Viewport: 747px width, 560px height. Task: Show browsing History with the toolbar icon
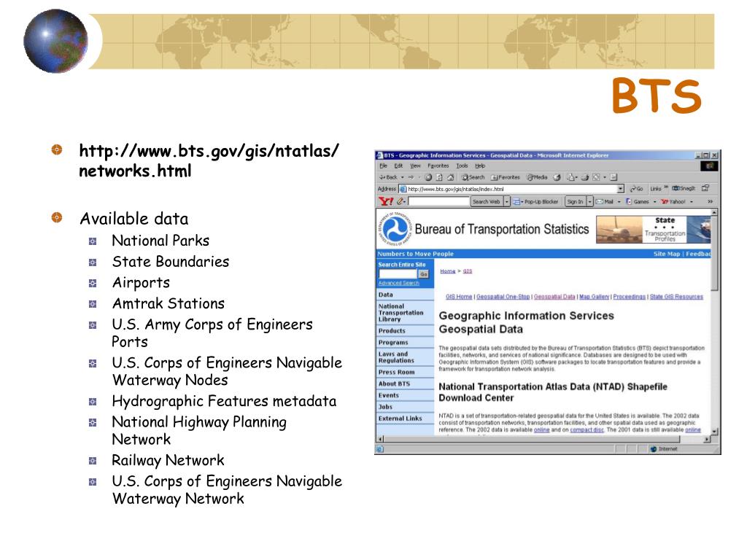pyautogui.click(x=557, y=177)
